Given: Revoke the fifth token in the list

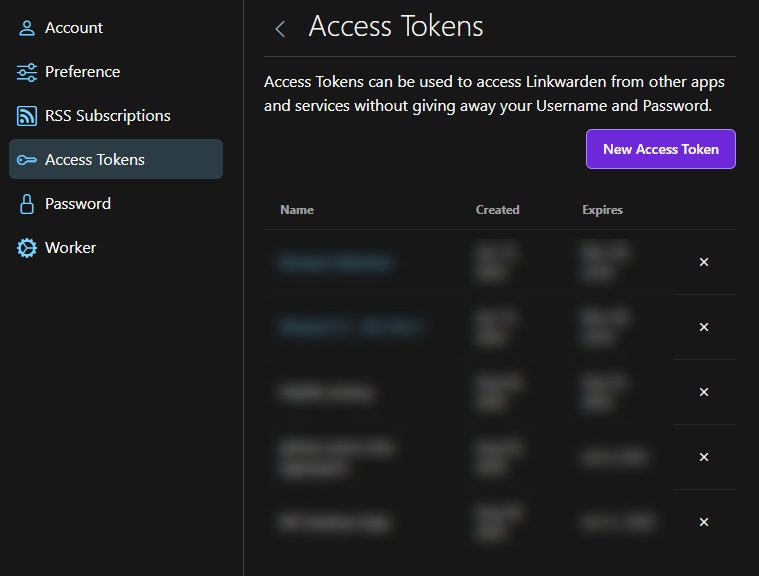Looking at the screenshot, I should click(704, 522).
